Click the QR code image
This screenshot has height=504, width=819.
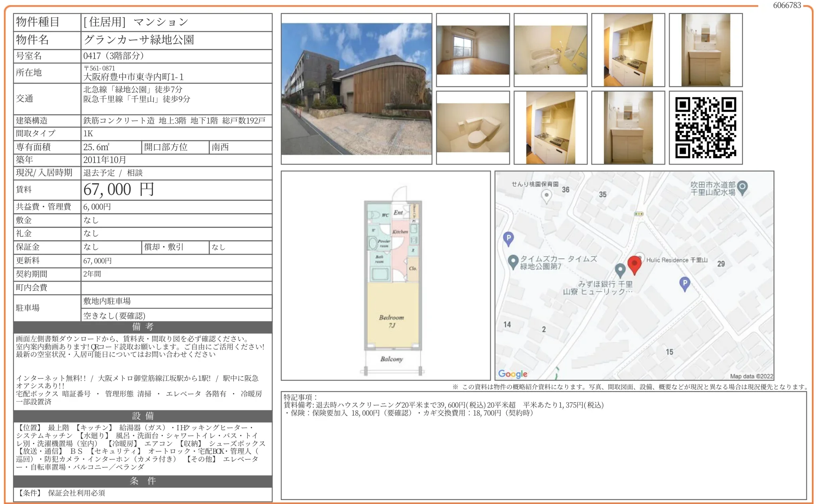705,127
